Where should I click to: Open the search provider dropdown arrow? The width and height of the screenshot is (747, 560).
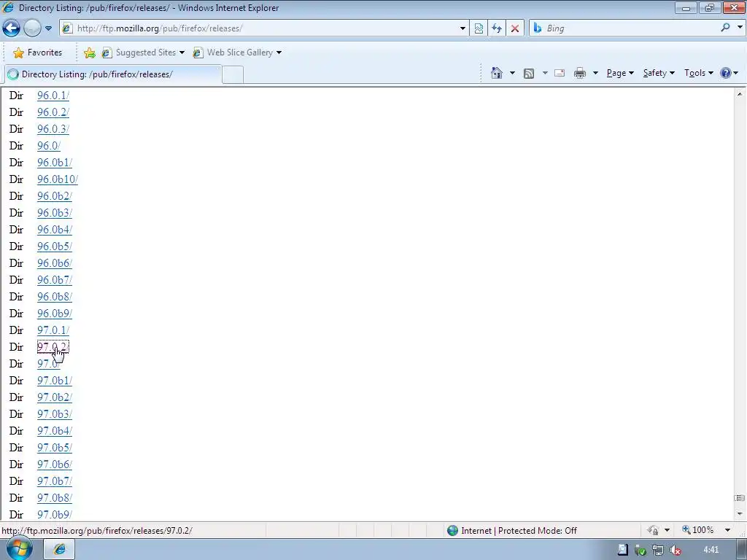(740, 28)
